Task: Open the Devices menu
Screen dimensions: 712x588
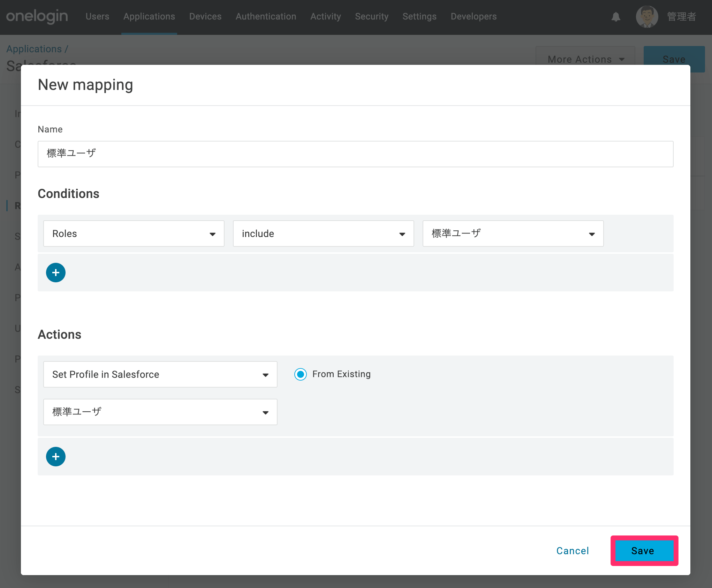Action: click(x=205, y=16)
